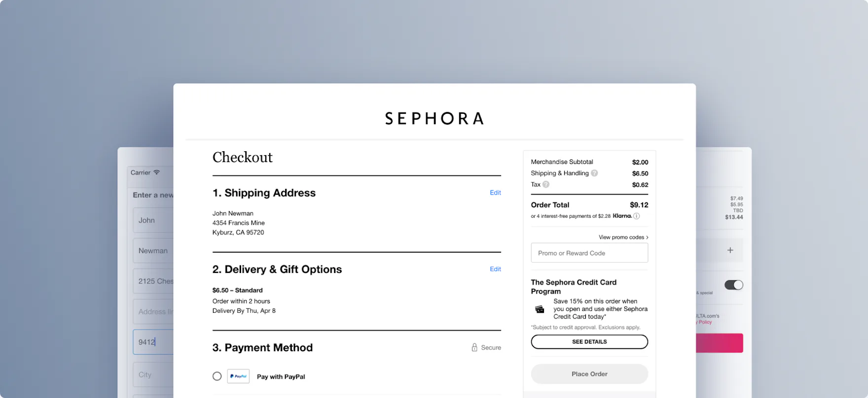Click the City input field on the phone form
The height and width of the screenshot is (398, 868).
(x=153, y=374)
